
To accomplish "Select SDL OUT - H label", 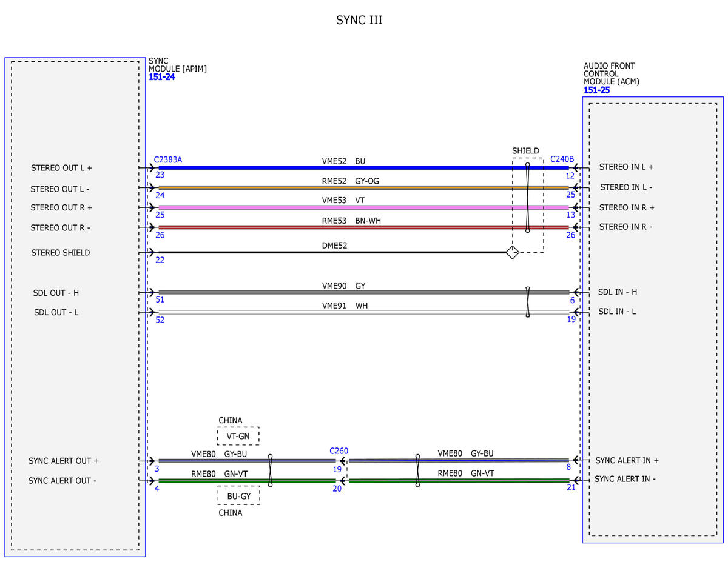I will click(x=56, y=293).
